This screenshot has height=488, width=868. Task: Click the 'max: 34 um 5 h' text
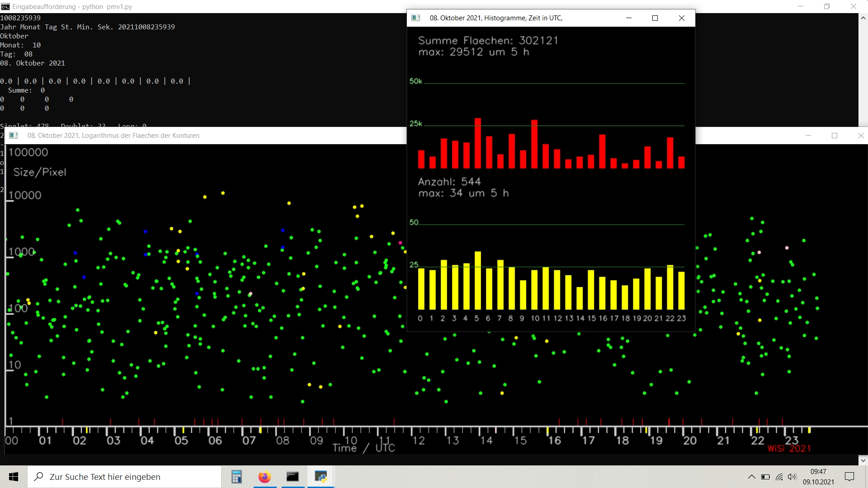[463, 193]
